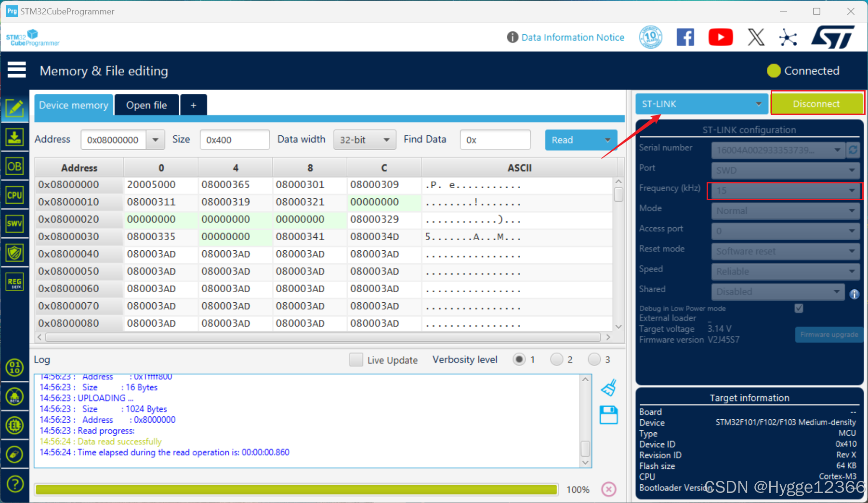The width and height of the screenshot is (868, 503).
Task: Open the Data width 32-bit dropdown
Action: [x=365, y=140]
